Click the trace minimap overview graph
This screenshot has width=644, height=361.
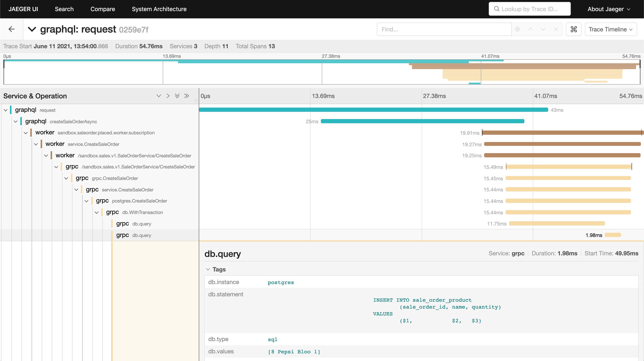322,72
